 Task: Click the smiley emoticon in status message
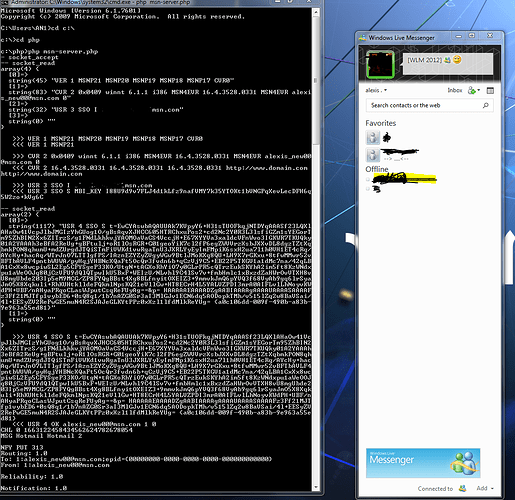[457, 60]
